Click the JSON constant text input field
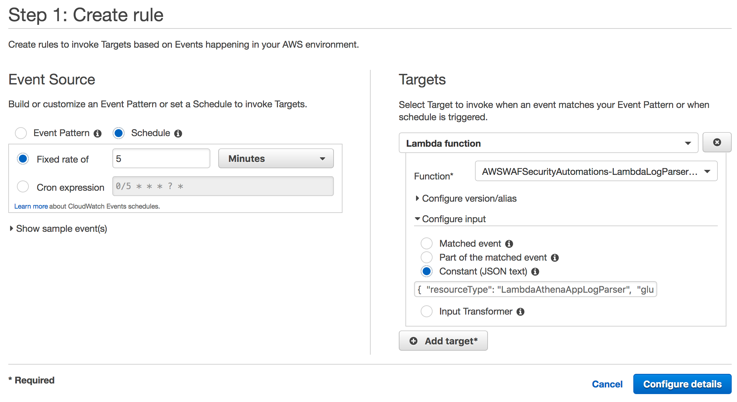This screenshot has width=737, height=402. coord(535,290)
